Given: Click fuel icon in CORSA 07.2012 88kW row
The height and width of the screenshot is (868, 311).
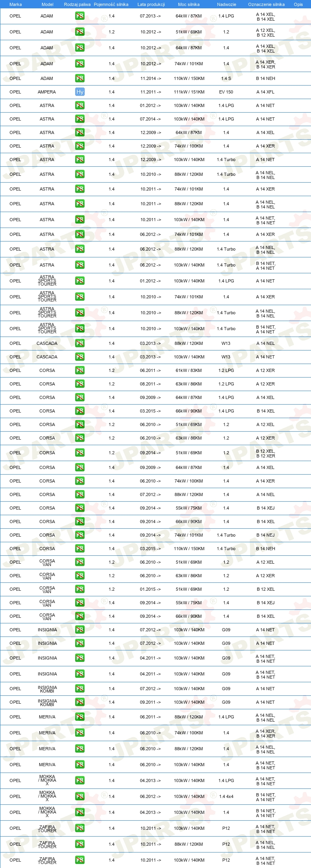Looking at the screenshot, I should [x=80, y=494].
